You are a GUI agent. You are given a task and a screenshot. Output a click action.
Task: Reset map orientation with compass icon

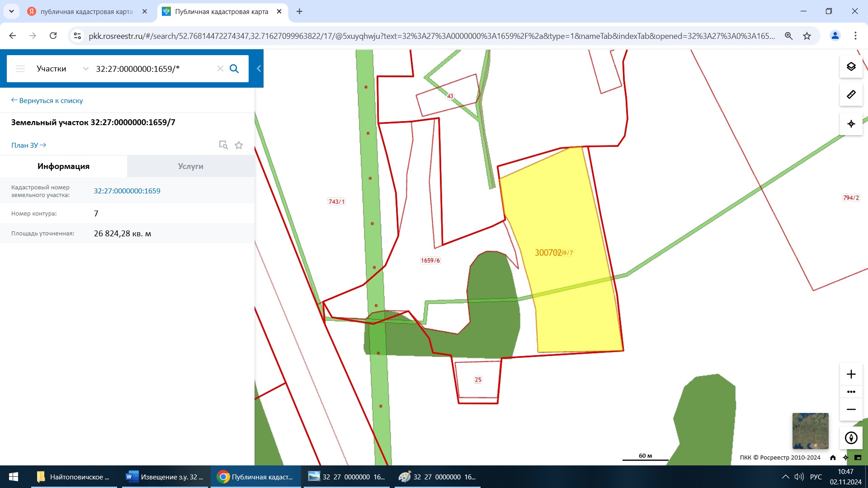[851, 438]
